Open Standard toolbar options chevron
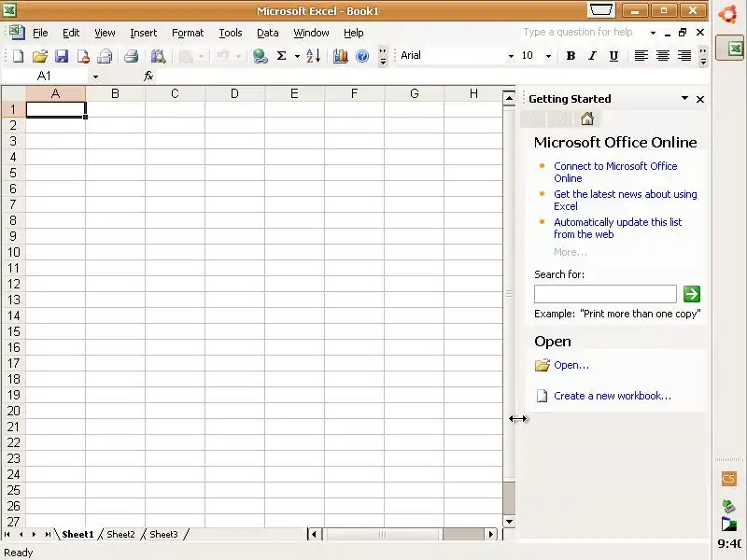The width and height of the screenshot is (747, 560). tap(383, 56)
